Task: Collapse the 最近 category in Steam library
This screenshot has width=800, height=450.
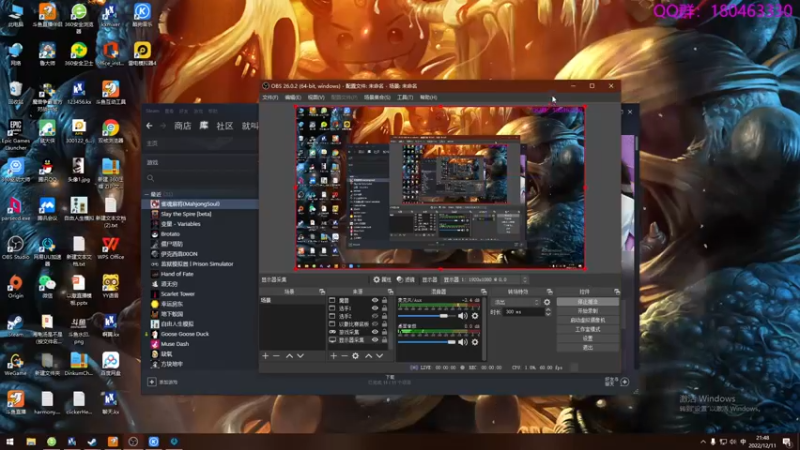Action: click(147, 194)
